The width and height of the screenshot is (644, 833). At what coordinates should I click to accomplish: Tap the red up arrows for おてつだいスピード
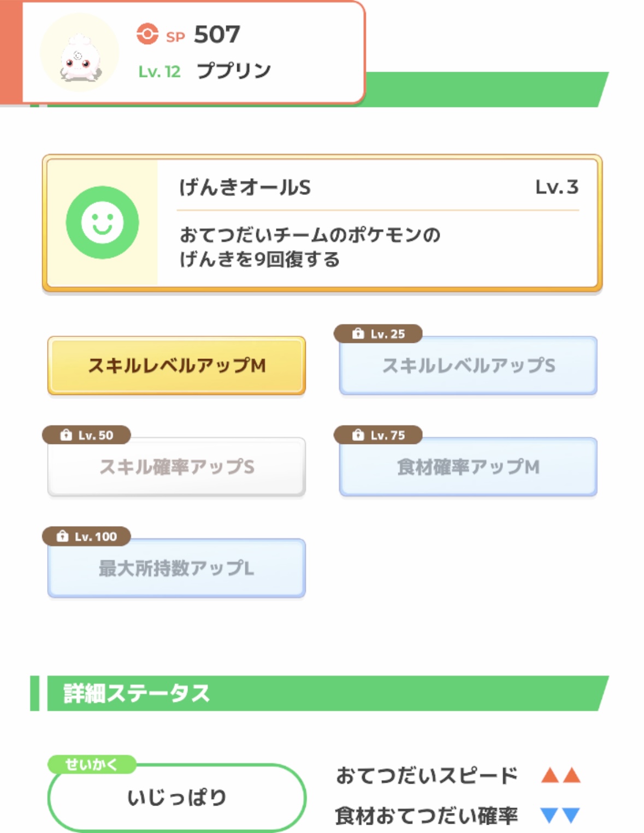click(560, 775)
